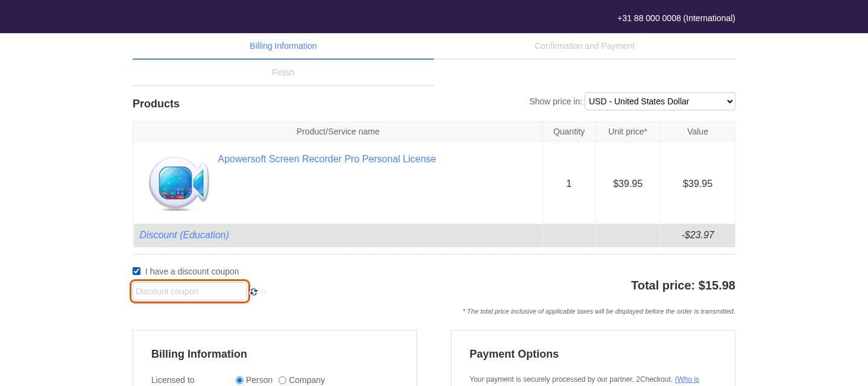This screenshot has height=386, width=868.
Task: Click the 'Licensed to' label
Action: (173, 380)
